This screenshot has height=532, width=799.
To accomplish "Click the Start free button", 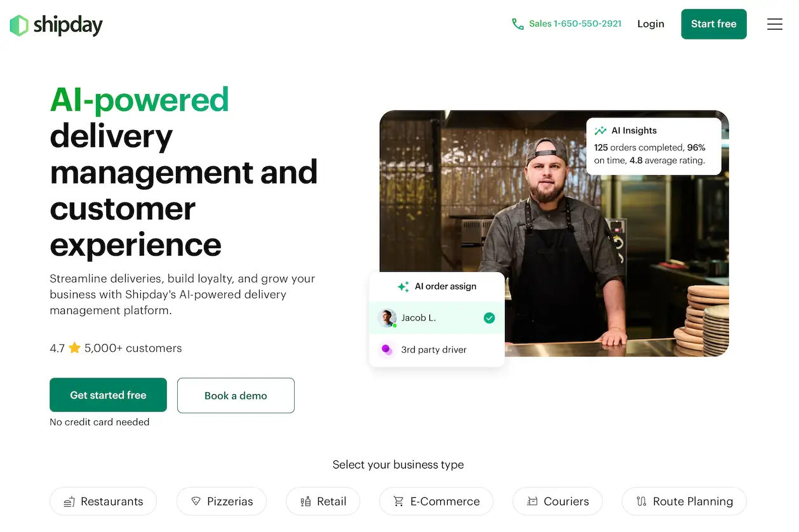I will coord(714,24).
